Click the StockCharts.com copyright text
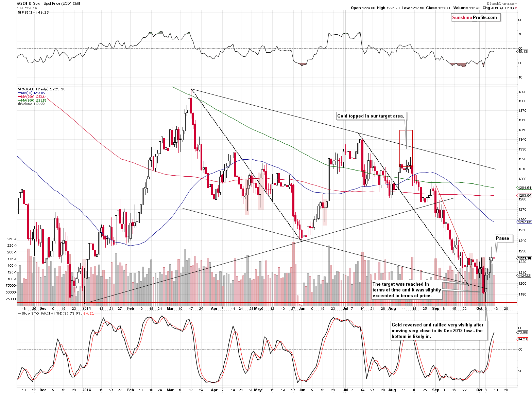This screenshot has height=393, width=532. coord(501,3)
